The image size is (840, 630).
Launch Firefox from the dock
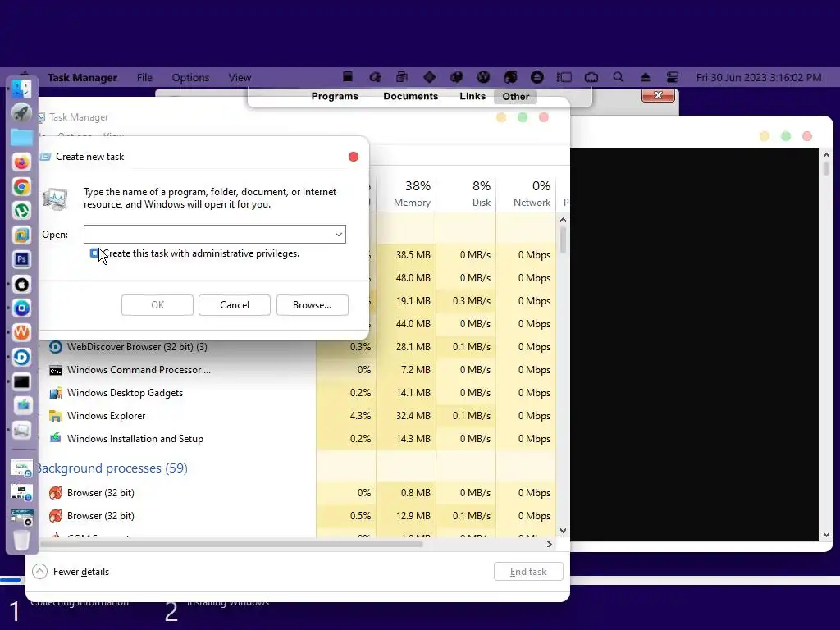tap(21, 162)
